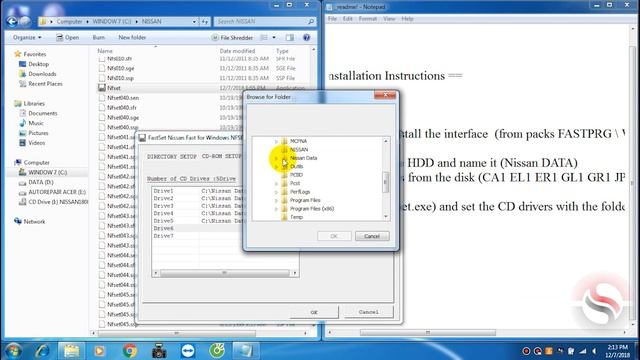Select Desktop in Favorites sidebar
This screenshot has height=360, width=640.
tap(38, 64)
